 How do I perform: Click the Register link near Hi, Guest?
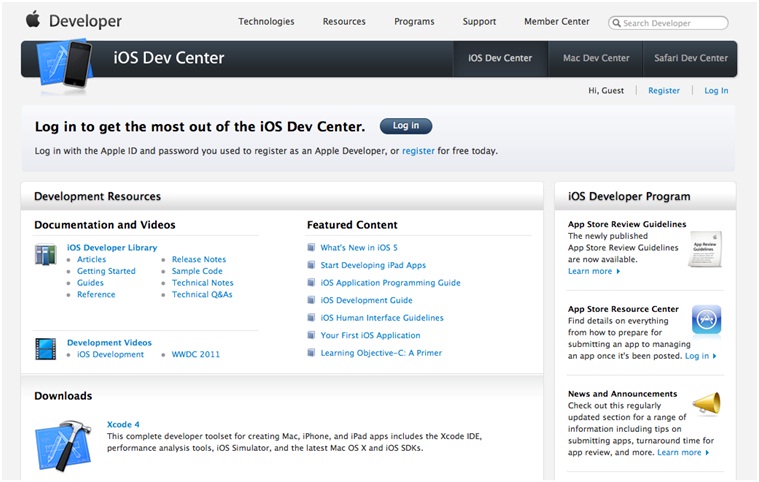[664, 90]
